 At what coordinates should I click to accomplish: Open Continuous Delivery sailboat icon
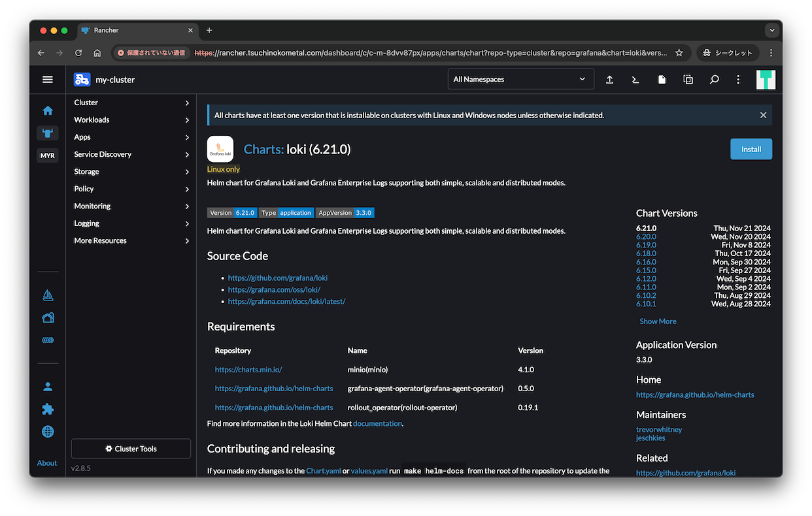click(x=48, y=295)
